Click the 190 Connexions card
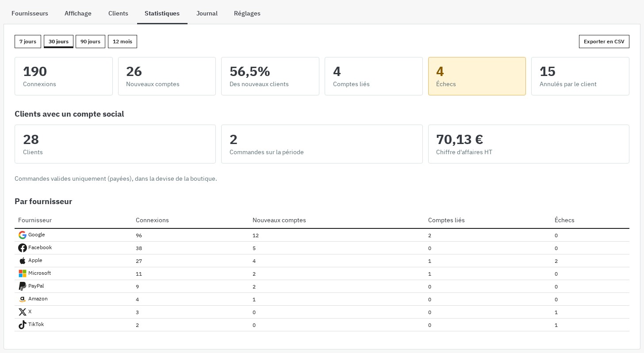Screen dimensions: 644x353 pos(64,76)
